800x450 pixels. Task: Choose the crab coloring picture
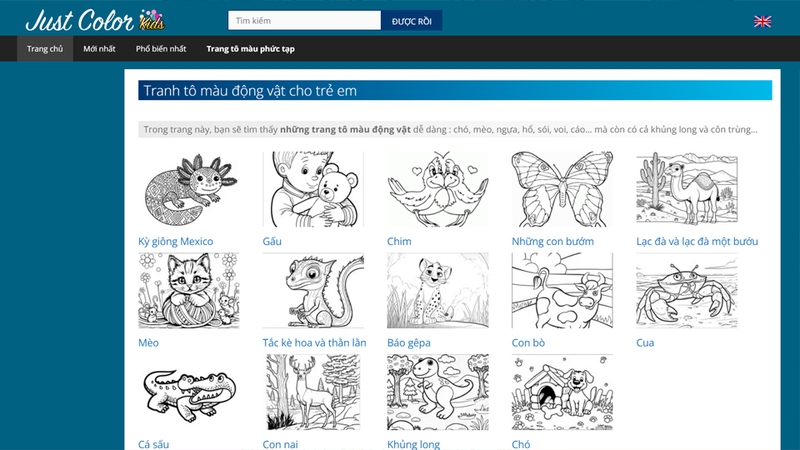point(686,290)
